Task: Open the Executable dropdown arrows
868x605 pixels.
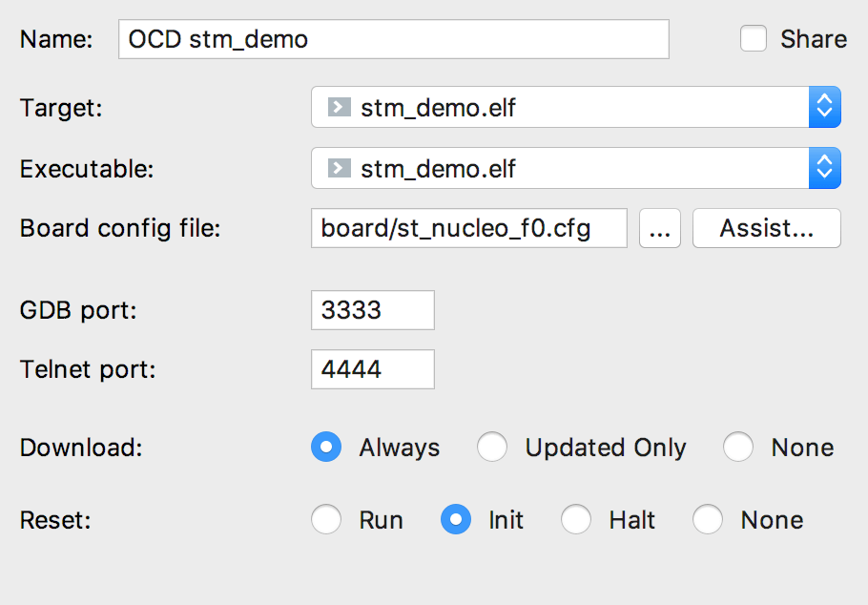Action: click(824, 168)
